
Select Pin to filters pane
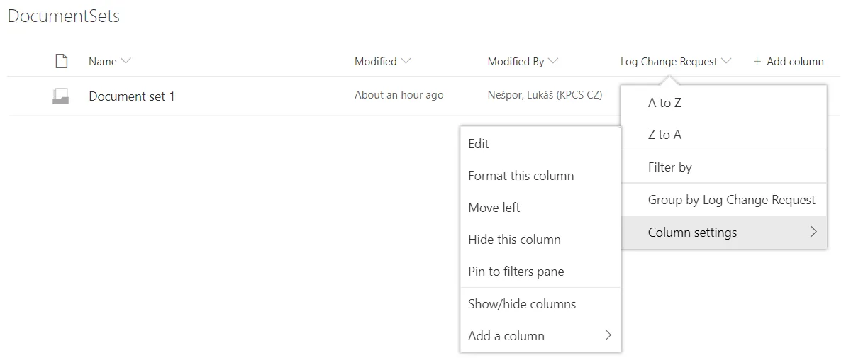tap(516, 272)
